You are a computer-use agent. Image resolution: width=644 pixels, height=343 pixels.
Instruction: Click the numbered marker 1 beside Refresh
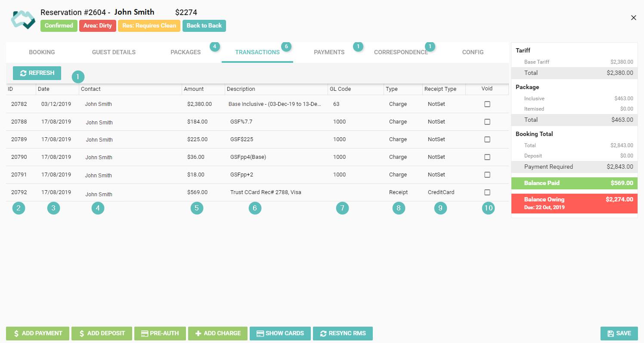tap(78, 77)
